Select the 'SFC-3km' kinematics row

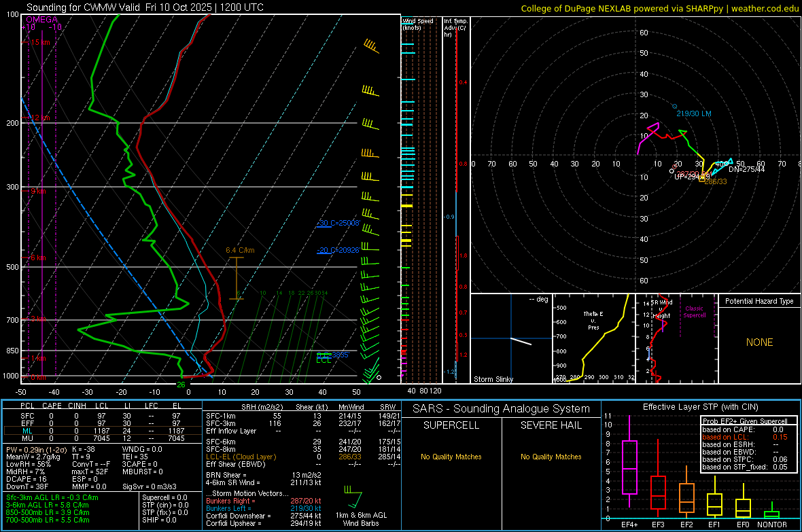[x=303, y=423]
